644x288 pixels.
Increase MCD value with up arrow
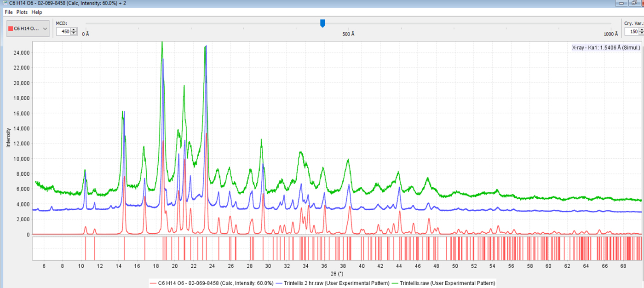(74, 30)
